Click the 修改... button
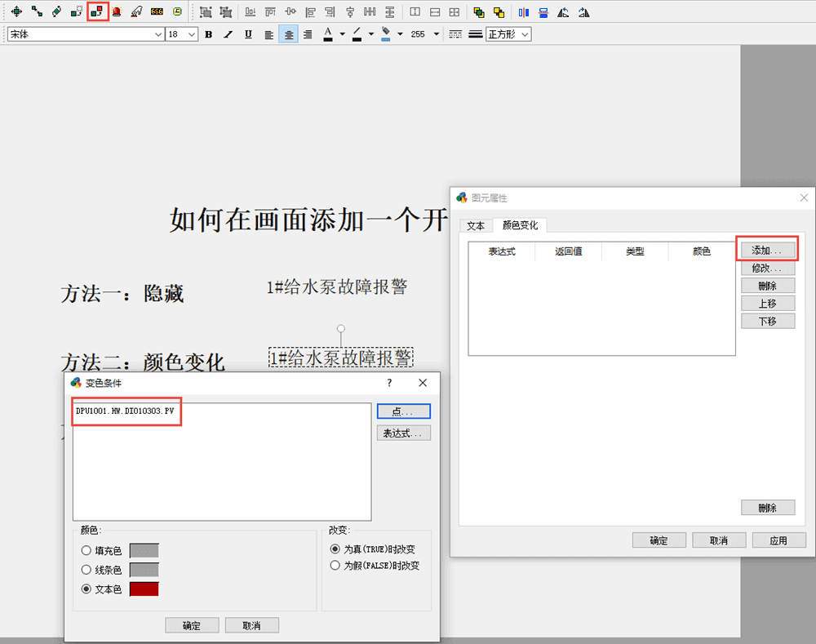816x644 pixels. 768,268
